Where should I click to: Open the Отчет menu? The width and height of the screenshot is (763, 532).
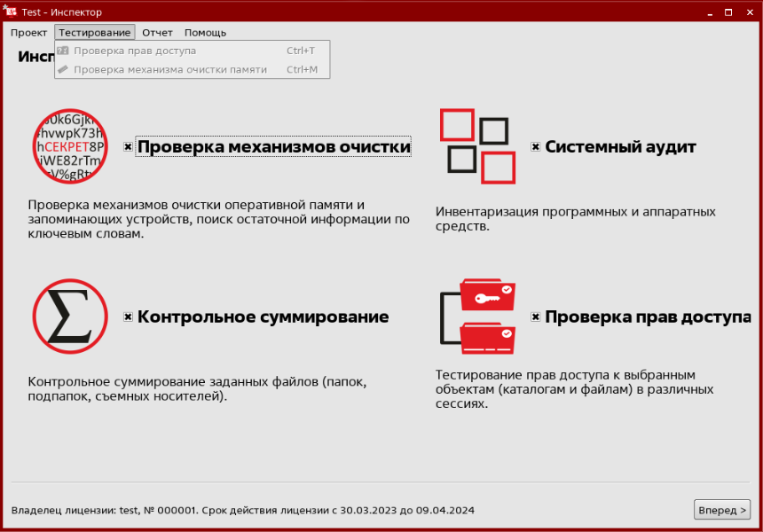tap(157, 32)
